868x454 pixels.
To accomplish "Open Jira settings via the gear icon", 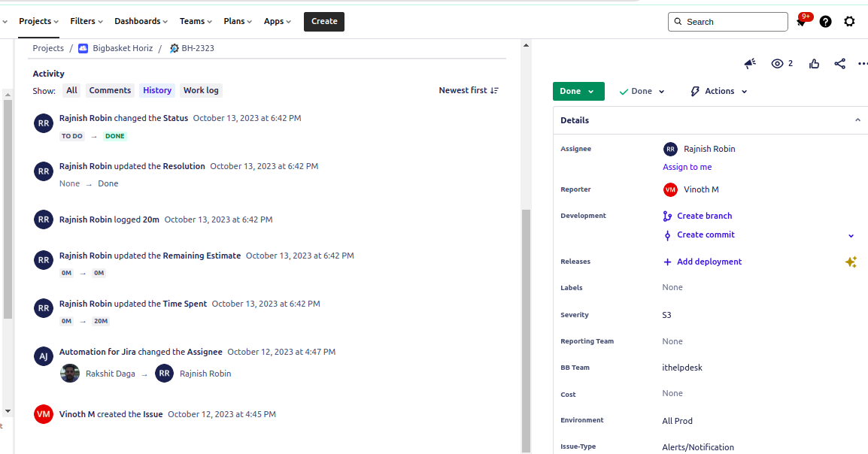I will pyautogui.click(x=850, y=21).
